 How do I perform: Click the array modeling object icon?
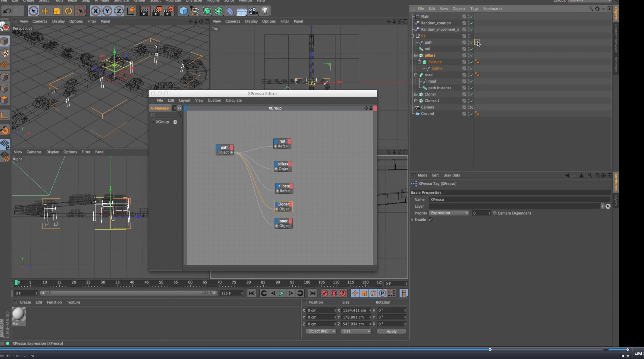pos(218,11)
